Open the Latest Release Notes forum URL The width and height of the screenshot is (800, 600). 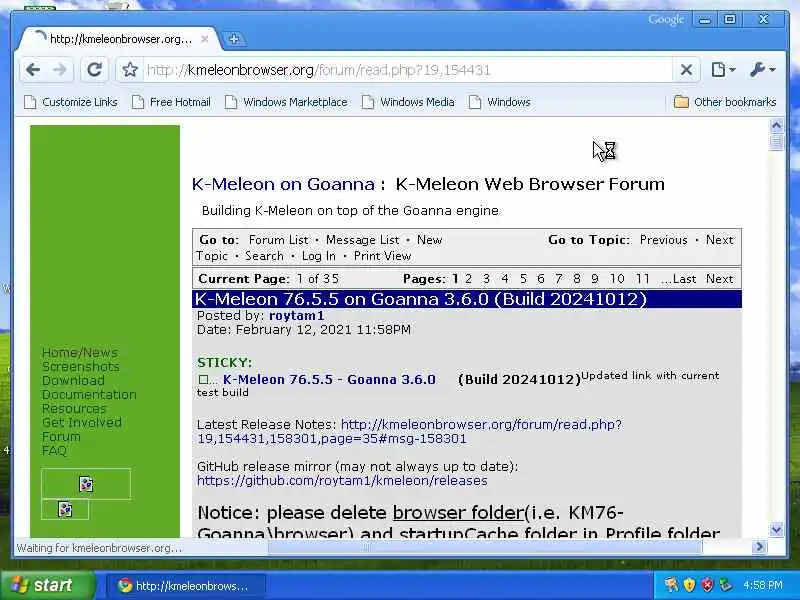pos(409,432)
